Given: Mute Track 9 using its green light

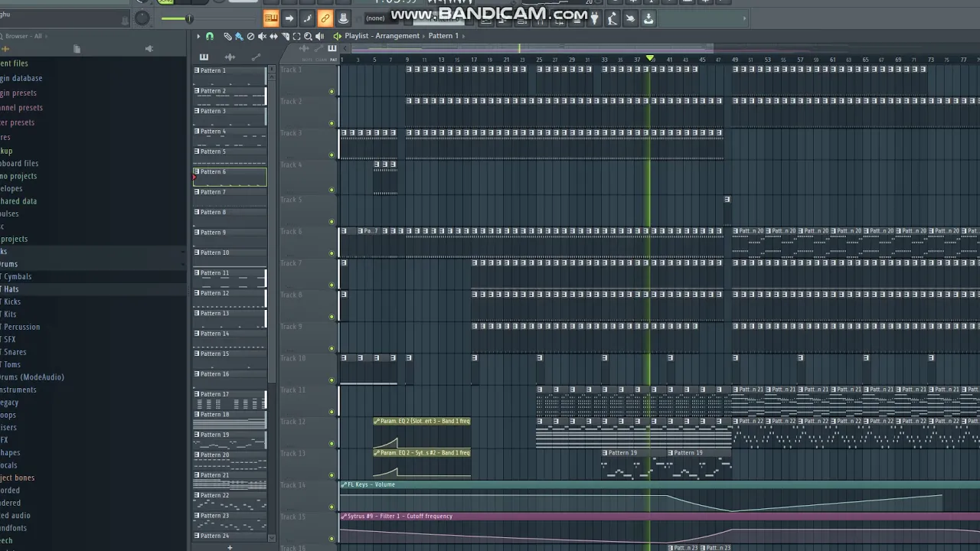Looking at the screenshot, I should (332, 348).
